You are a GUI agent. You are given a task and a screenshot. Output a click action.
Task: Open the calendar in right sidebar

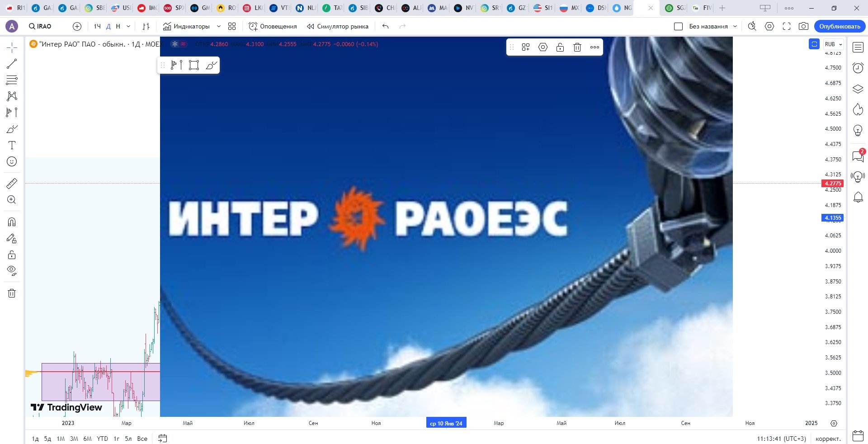[x=858, y=436]
